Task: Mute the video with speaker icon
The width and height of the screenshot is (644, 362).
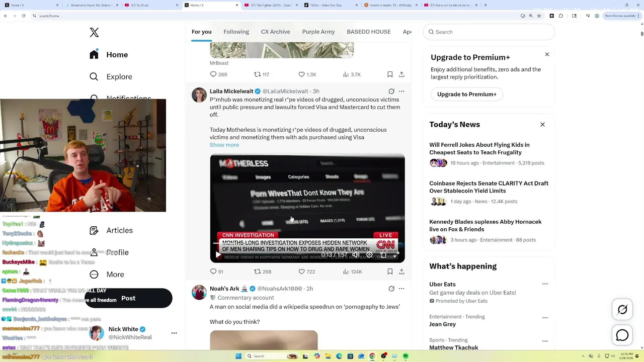Action: (356, 255)
